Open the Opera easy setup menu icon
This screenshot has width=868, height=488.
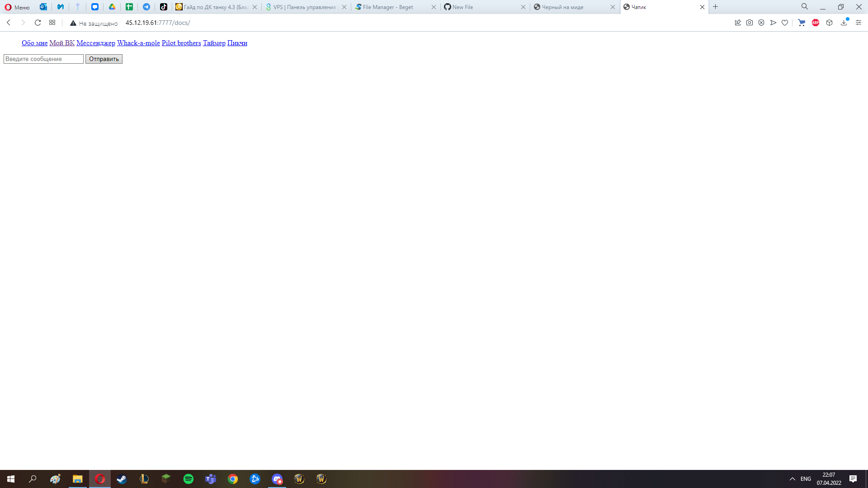coord(859,23)
